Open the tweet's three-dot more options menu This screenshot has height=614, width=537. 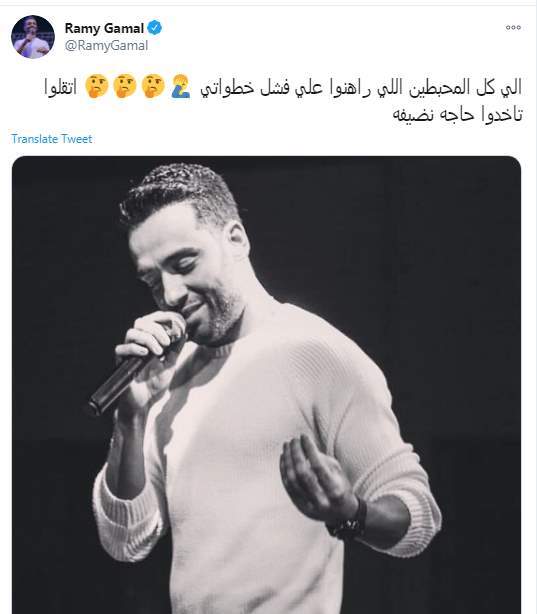513,27
